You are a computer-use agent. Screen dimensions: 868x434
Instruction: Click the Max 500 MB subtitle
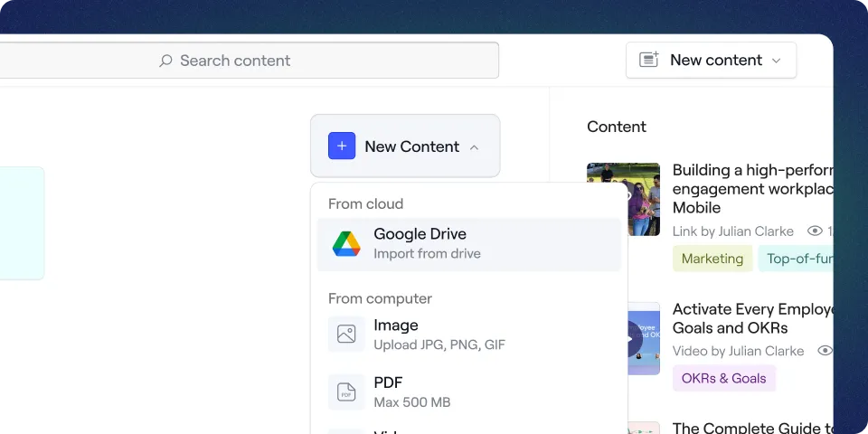point(412,402)
